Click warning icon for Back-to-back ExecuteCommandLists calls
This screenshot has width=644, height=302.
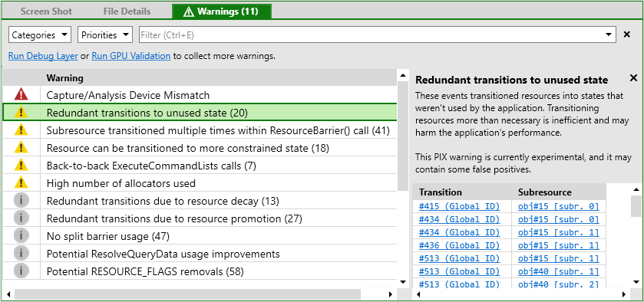[x=21, y=166]
